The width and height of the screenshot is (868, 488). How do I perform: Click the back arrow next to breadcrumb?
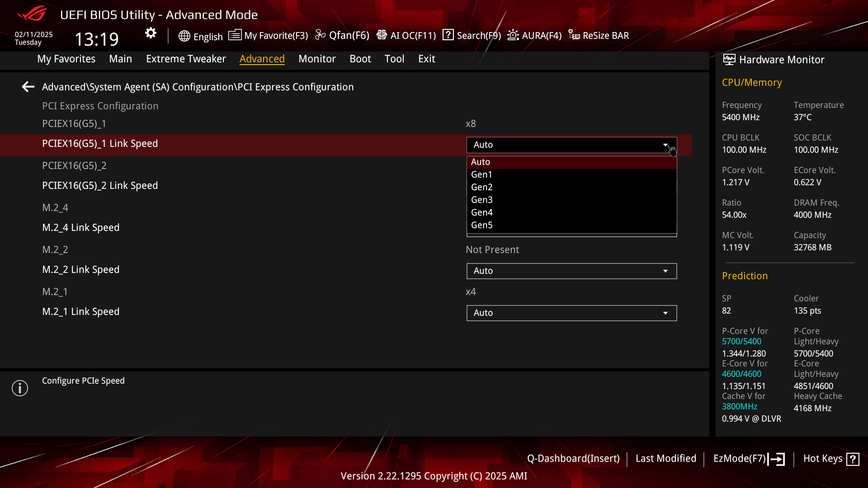28,87
